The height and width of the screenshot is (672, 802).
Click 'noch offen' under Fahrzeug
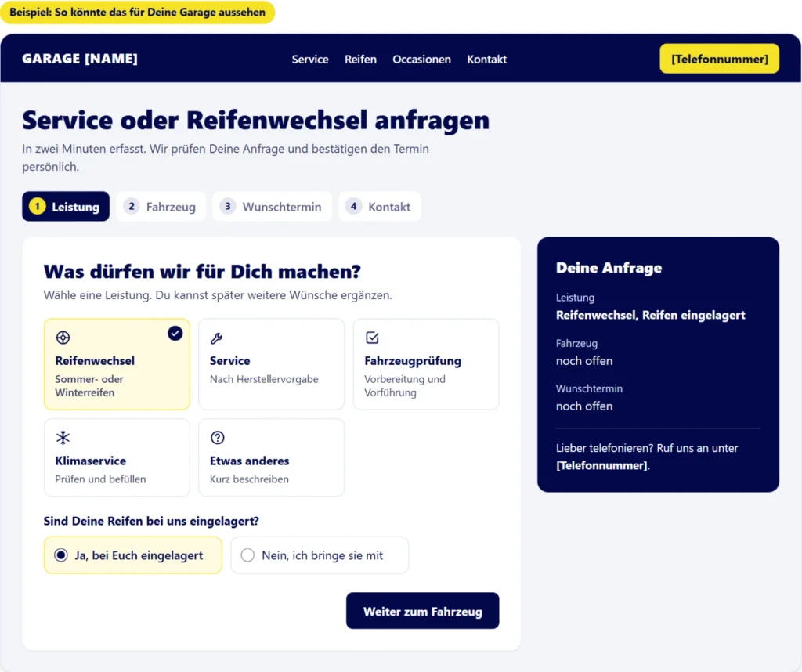(x=584, y=361)
